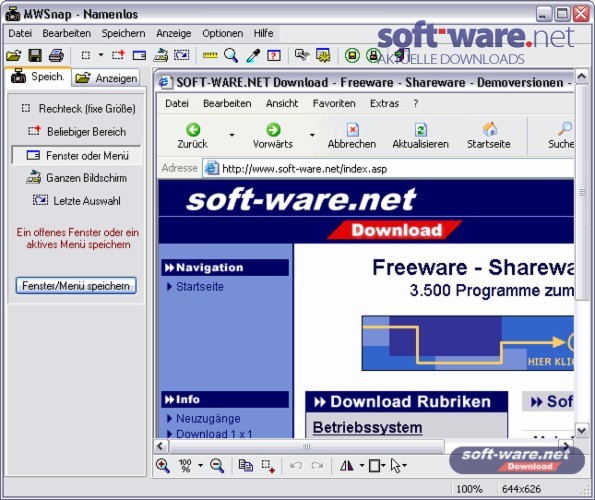The image size is (595, 500).
Task: Click the Fenster/Menü speichern button
Action: (76, 286)
